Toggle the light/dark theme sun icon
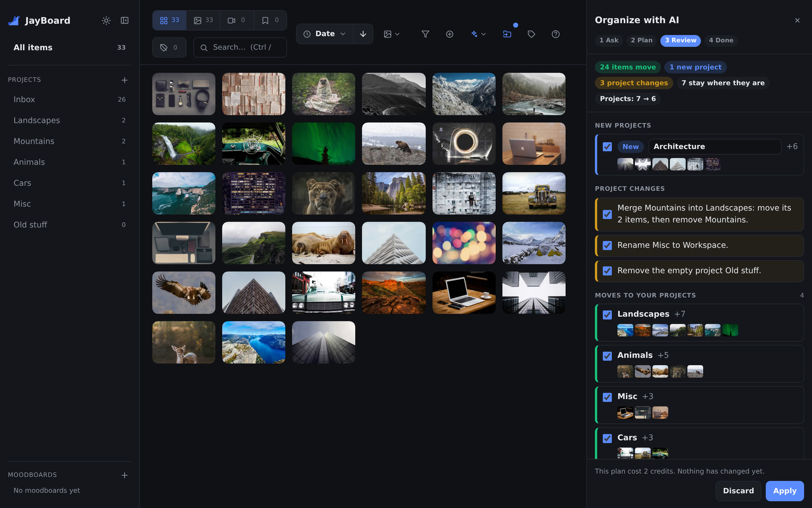This screenshot has height=508, width=812. pyautogui.click(x=106, y=20)
